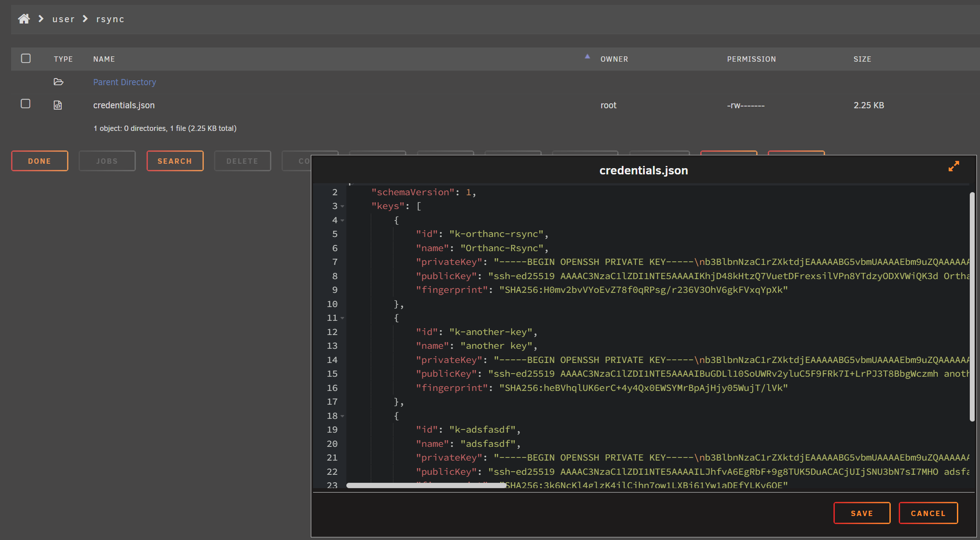Sort by the TYPE column

pos(63,59)
